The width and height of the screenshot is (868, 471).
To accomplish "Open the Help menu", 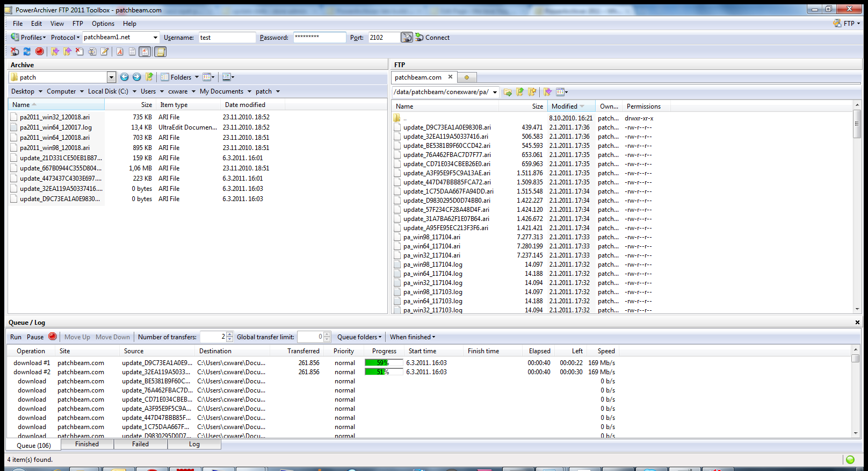I will pos(129,24).
